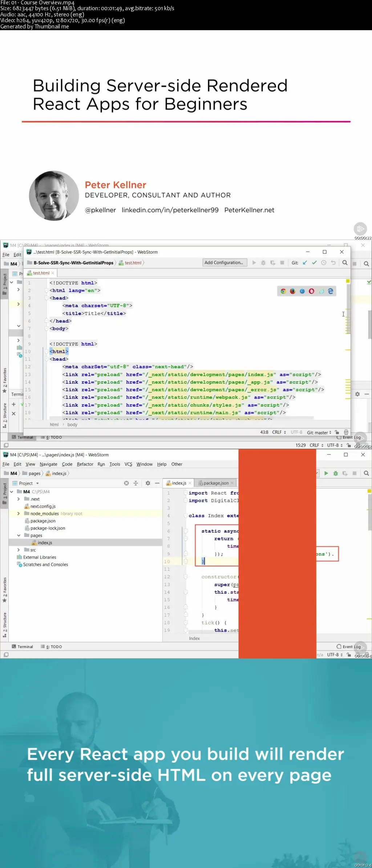Click the Debug bug icon beside Add Configuration
Screen dimensions: 372x868
tap(263, 263)
